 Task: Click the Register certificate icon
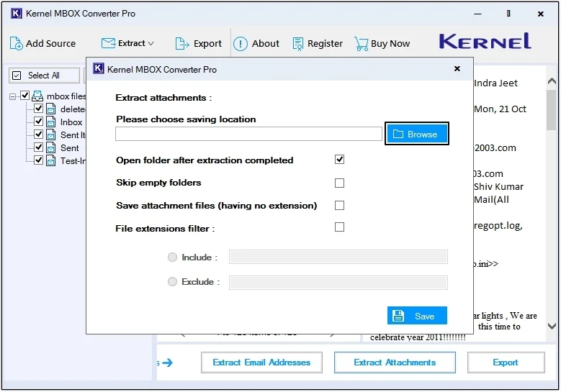[297, 44]
